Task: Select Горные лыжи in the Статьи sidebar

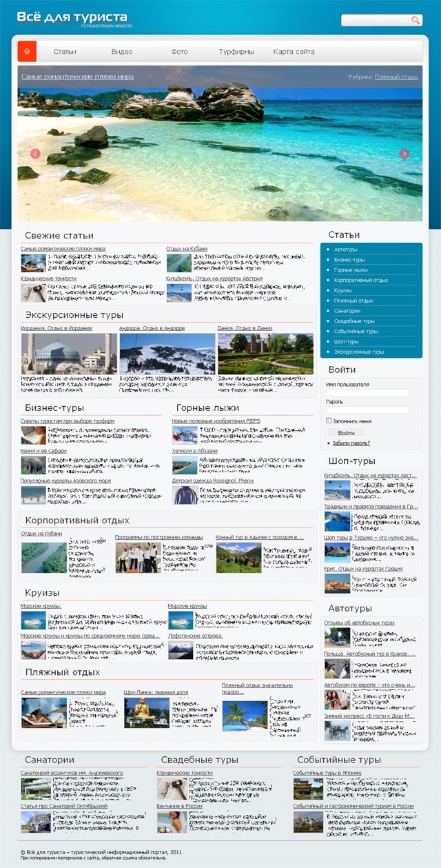Action: [351, 270]
